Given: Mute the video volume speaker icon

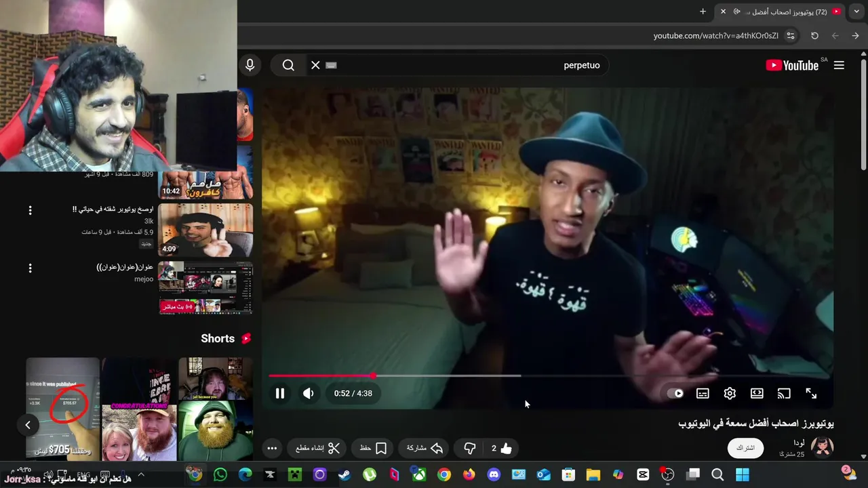Looking at the screenshot, I should point(309,393).
